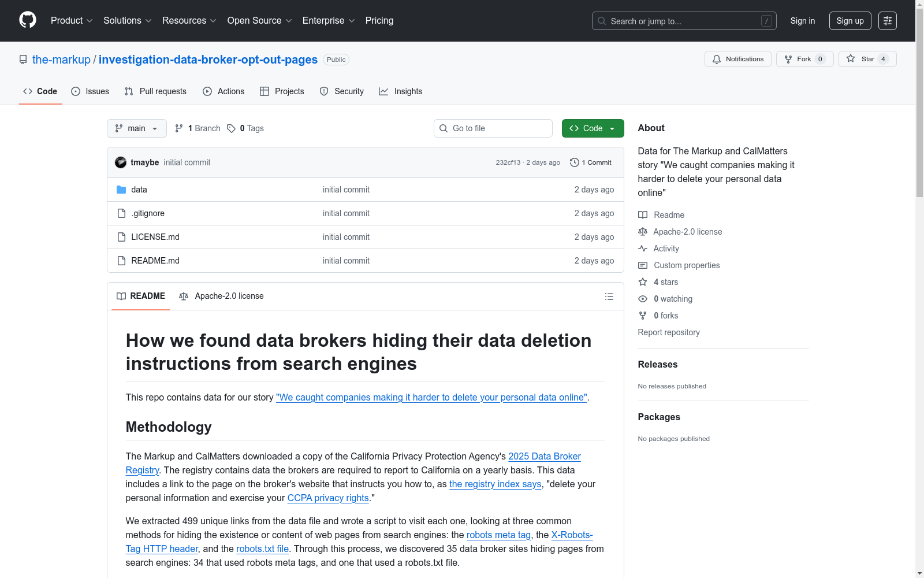The height and width of the screenshot is (578, 924).
Task: Open investigation-data-broker-opt-out-pages repo link
Action: 208,60
